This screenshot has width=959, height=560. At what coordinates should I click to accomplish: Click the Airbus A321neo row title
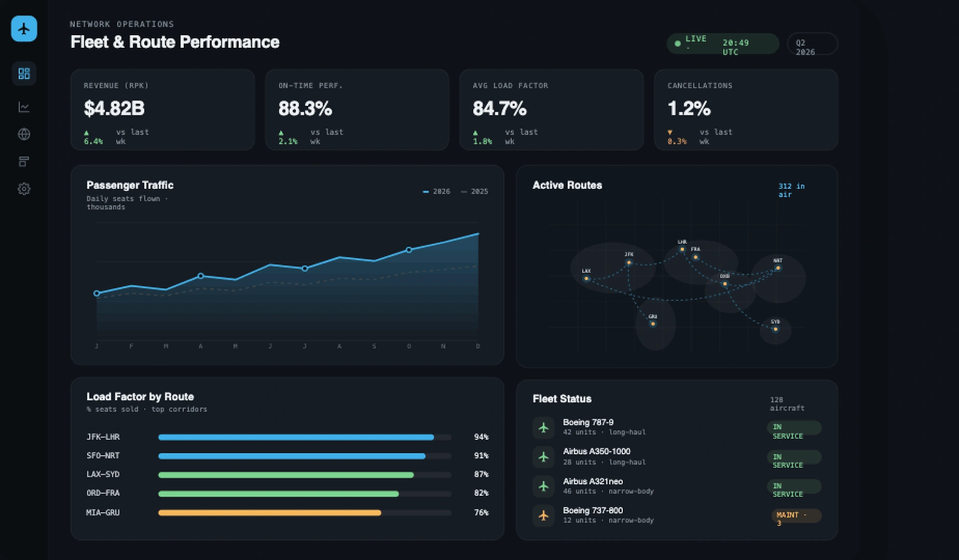(593, 481)
